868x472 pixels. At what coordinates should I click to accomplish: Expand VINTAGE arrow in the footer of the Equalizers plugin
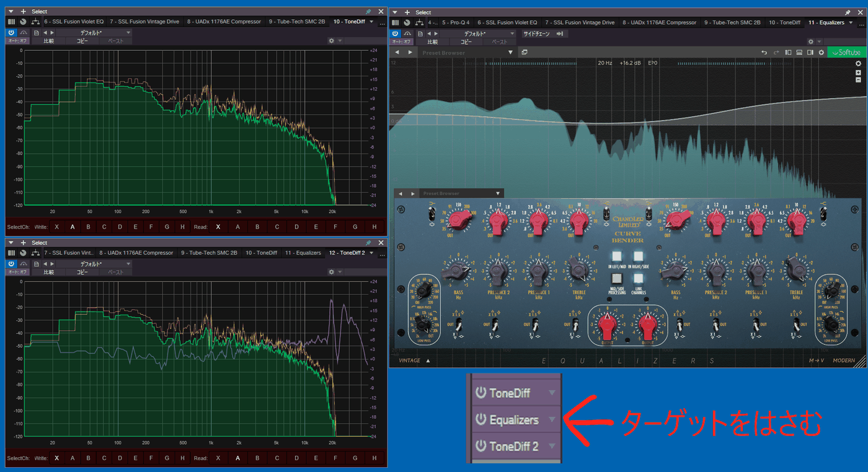428,361
